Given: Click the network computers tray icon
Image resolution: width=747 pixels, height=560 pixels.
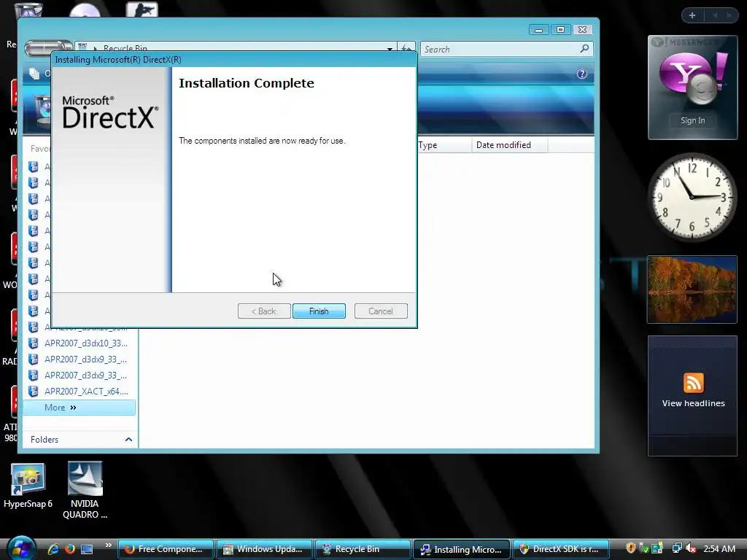Looking at the screenshot, I should pyautogui.click(x=676, y=548).
